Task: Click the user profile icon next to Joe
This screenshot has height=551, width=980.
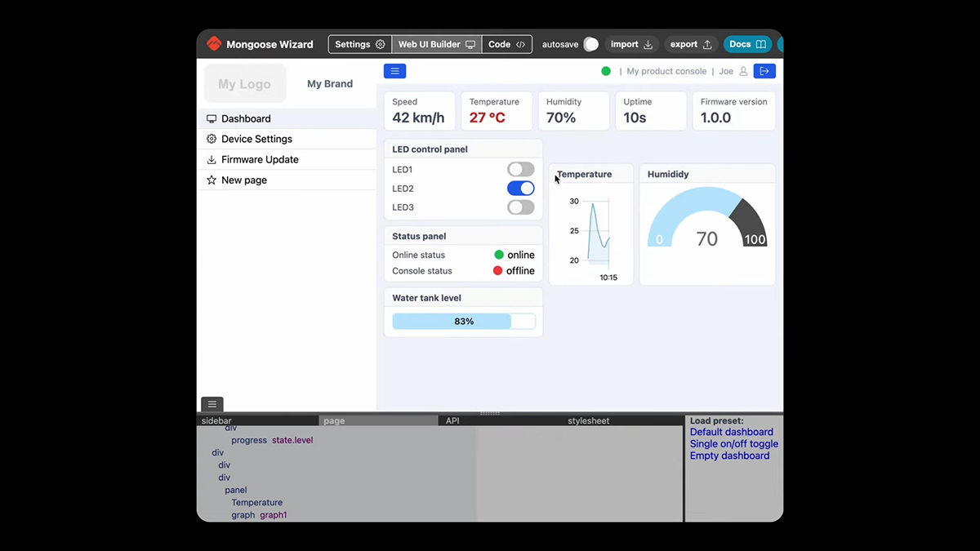Action: [743, 72]
